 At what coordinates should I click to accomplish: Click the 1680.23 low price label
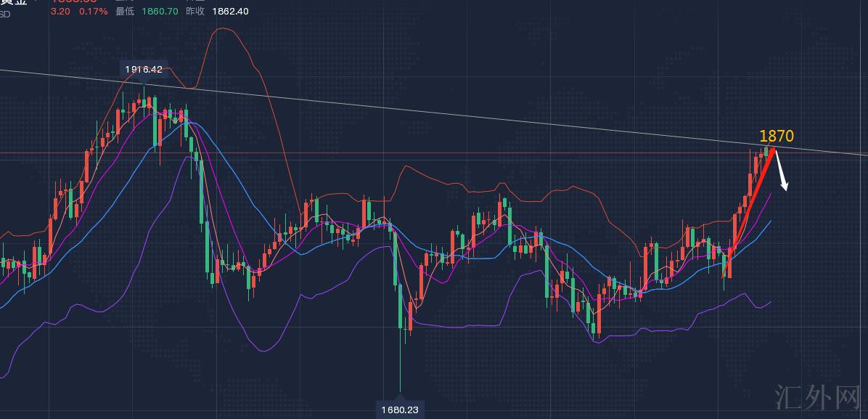point(399,410)
